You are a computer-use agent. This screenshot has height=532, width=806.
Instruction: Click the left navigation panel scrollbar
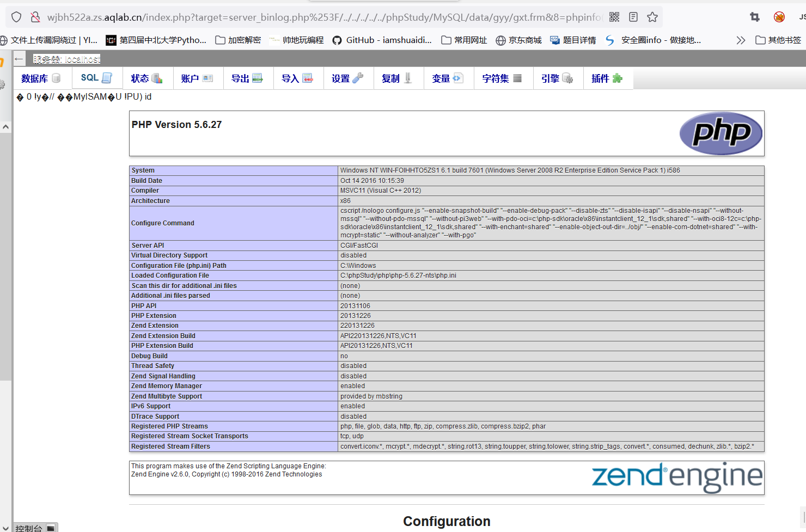tap(5, 256)
